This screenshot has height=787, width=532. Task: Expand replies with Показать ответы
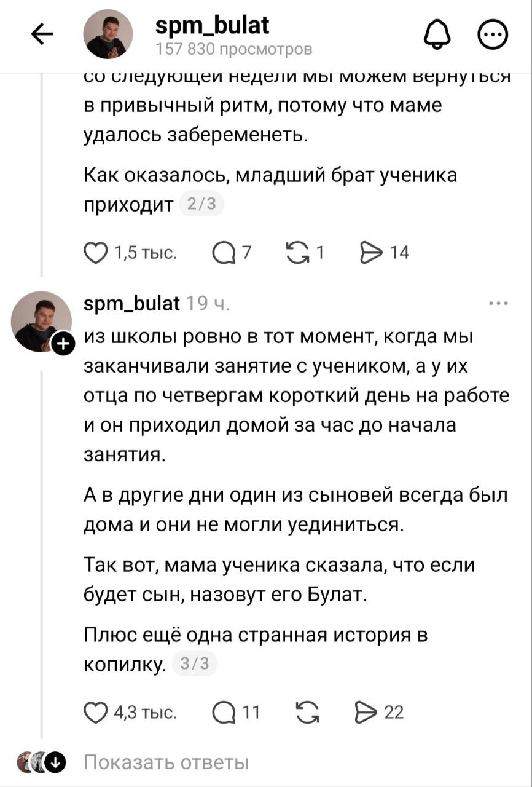(166, 763)
